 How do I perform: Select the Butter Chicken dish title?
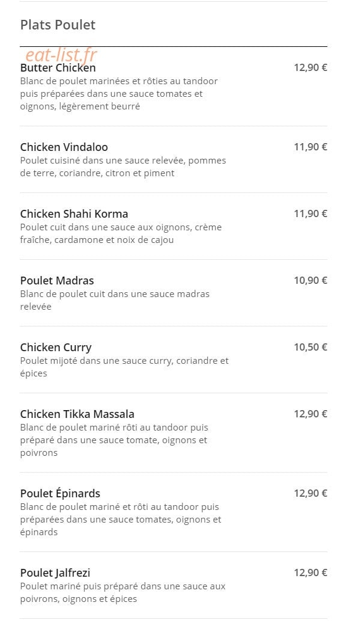[58, 68]
